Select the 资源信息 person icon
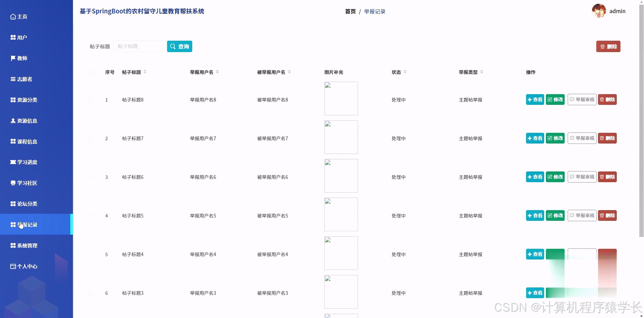This screenshot has height=318, width=644. click(13, 121)
